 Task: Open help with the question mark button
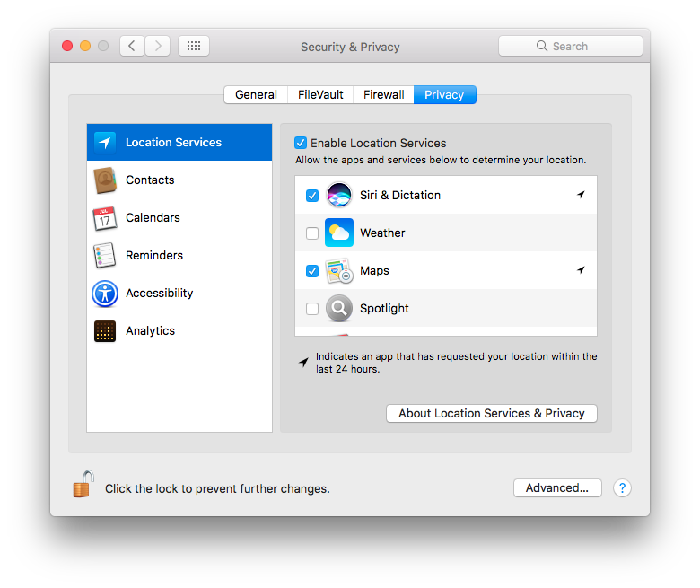click(622, 488)
